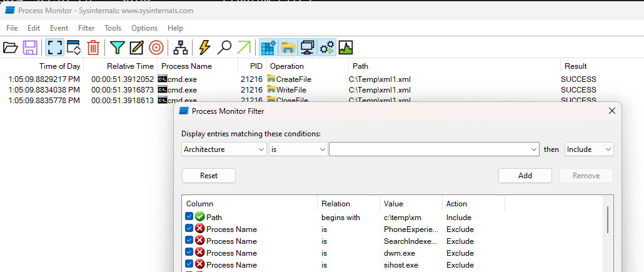
Task: Open the Tools menu
Action: pyautogui.click(x=113, y=28)
